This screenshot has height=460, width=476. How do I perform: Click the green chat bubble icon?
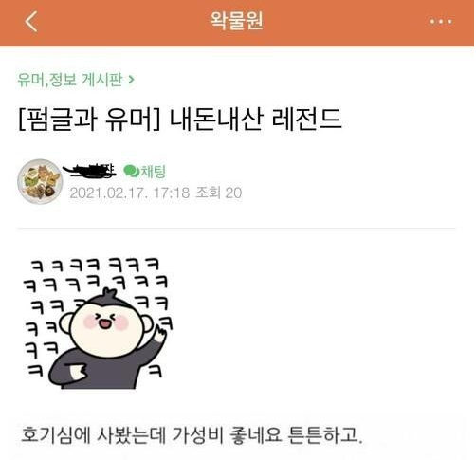coord(131,172)
